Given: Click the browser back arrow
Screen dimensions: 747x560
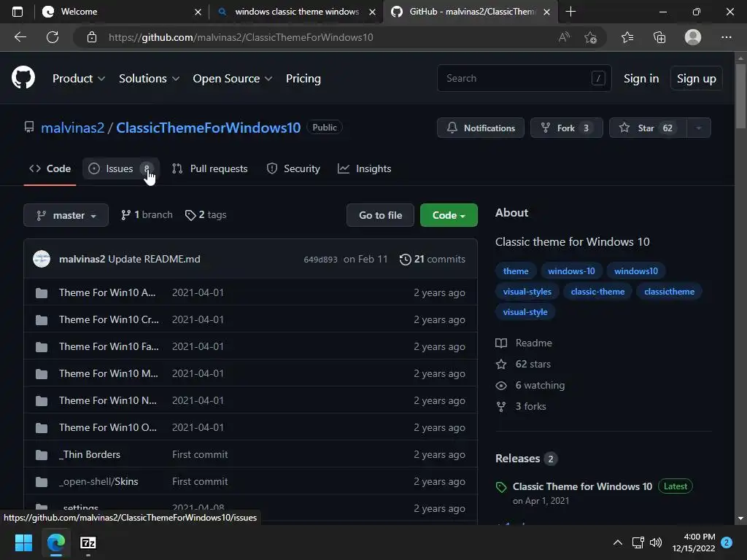Looking at the screenshot, I should point(20,37).
